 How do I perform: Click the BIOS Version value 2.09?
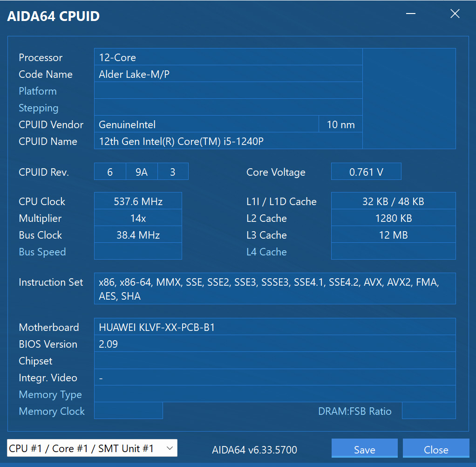(275, 343)
